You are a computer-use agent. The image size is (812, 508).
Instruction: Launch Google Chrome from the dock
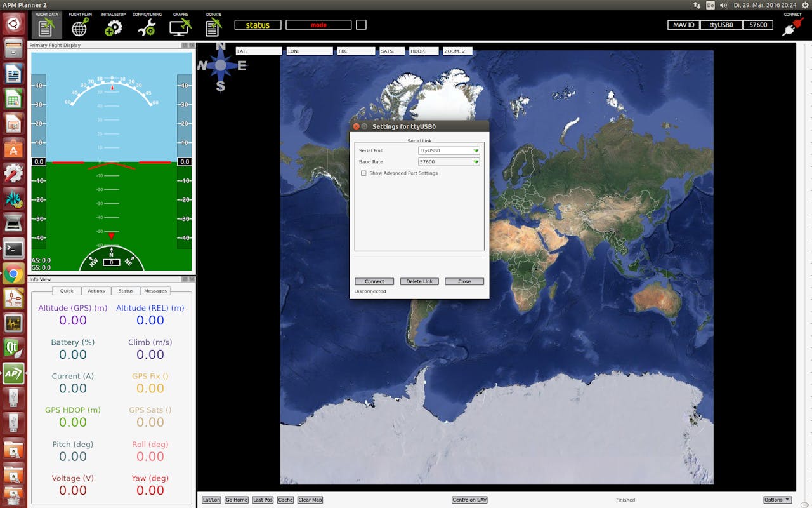point(13,274)
